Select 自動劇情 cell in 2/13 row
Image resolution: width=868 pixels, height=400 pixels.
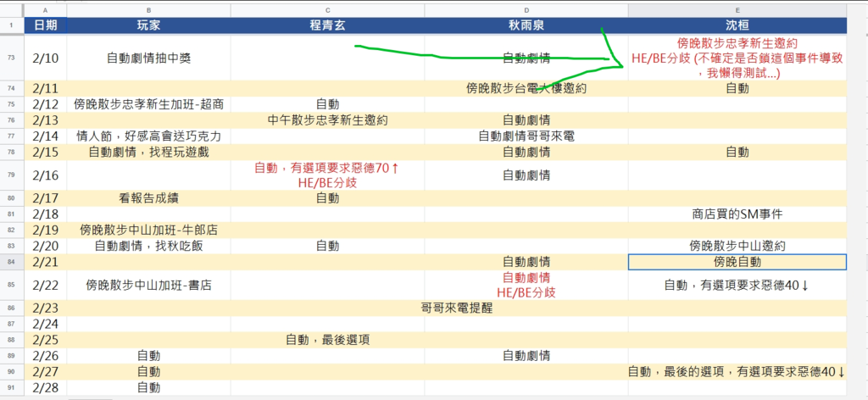point(526,120)
